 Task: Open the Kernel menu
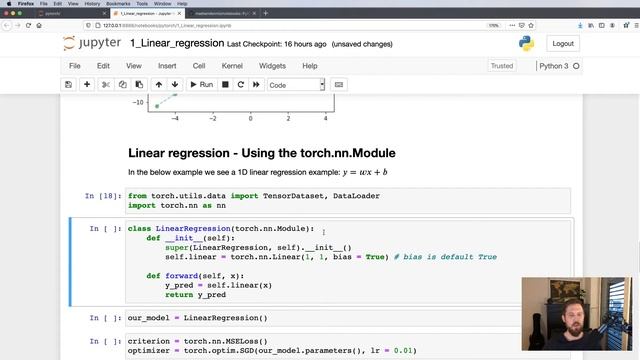[232, 66]
